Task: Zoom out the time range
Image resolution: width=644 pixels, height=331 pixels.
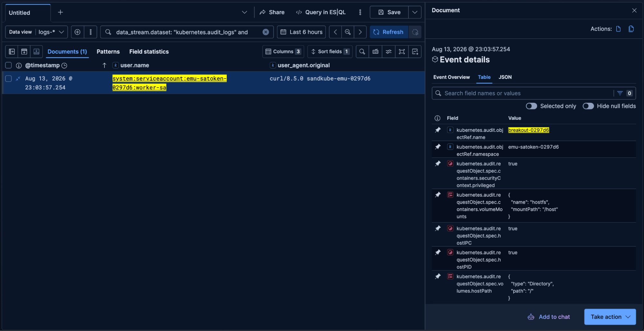Action: (348, 32)
